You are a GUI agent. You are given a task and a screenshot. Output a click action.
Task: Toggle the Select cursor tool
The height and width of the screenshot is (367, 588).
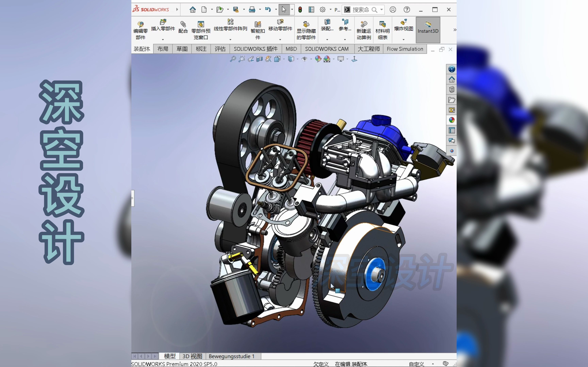(x=284, y=10)
